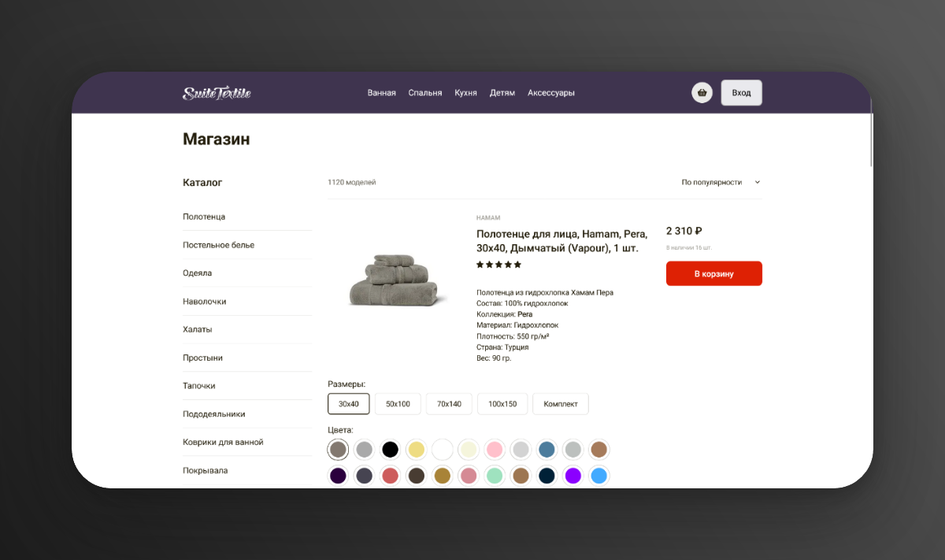
Task: Pick the black color swatch
Action: tap(390, 450)
